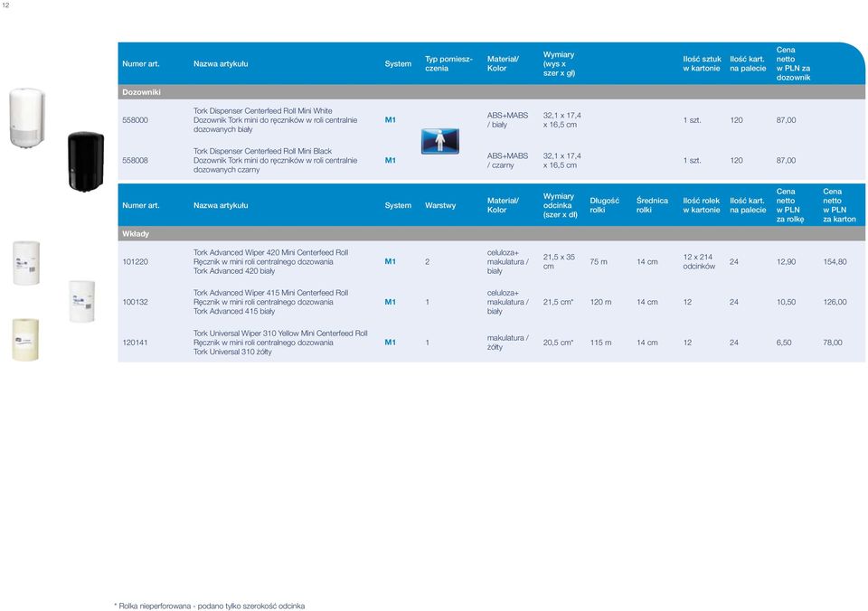Click roll price 12,90
The height and width of the screenshot is (611, 868).
point(786,262)
